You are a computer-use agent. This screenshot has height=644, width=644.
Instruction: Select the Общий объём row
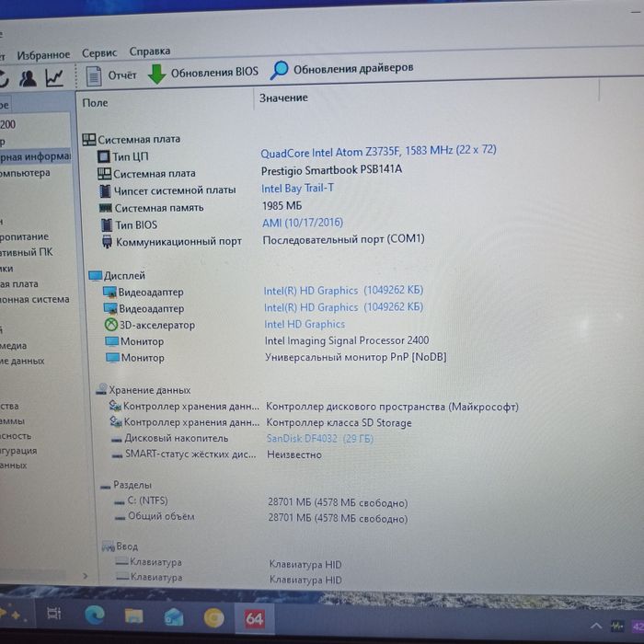[261, 517]
